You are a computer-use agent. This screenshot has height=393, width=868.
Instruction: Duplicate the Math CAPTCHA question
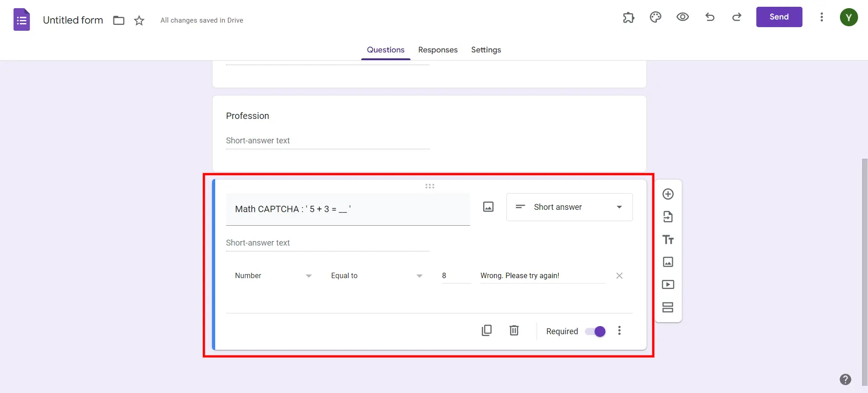[x=487, y=331]
